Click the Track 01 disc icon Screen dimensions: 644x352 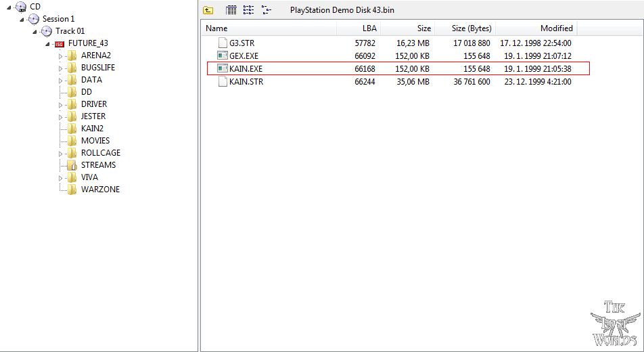pos(47,31)
